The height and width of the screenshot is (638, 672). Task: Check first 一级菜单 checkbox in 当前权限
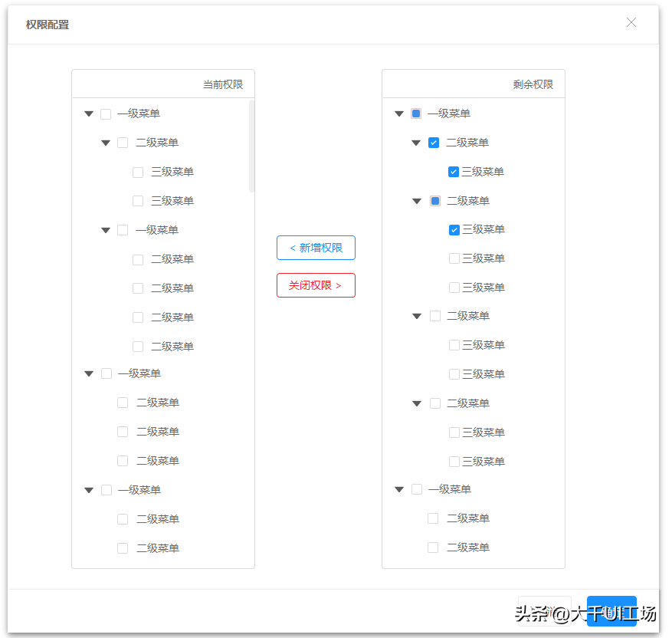pos(106,114)
